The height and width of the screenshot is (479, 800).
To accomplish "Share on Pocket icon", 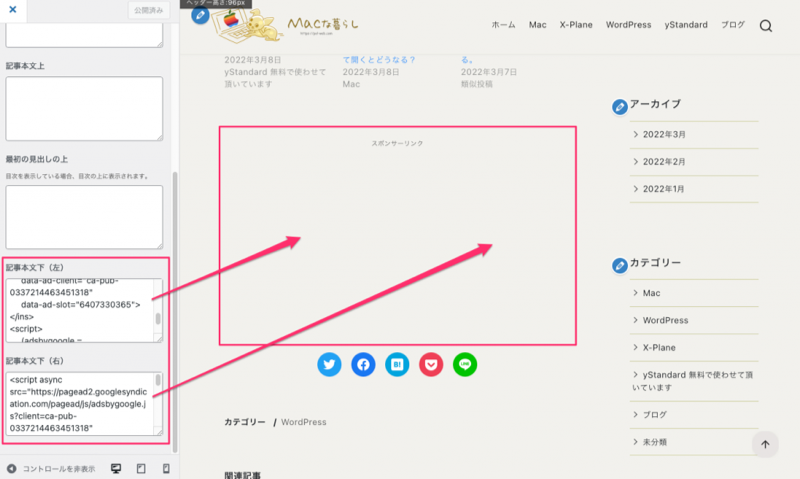I will [x=431, y=364].
